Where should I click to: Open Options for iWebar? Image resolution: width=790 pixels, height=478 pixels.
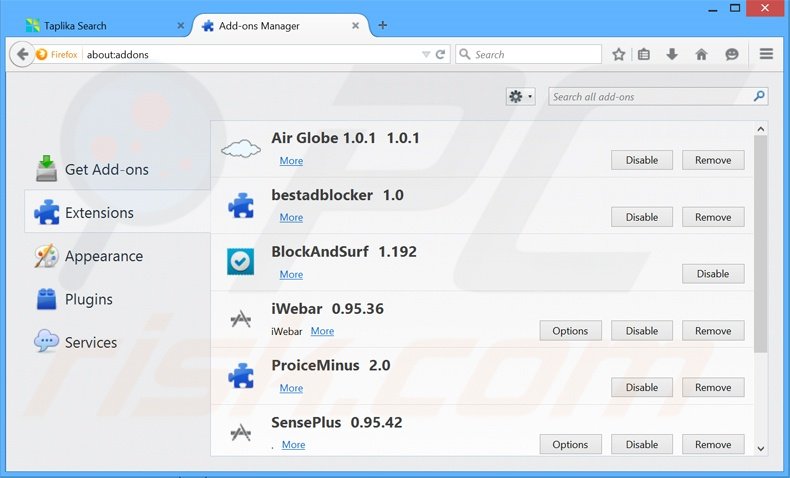click(x=570, y=331)
